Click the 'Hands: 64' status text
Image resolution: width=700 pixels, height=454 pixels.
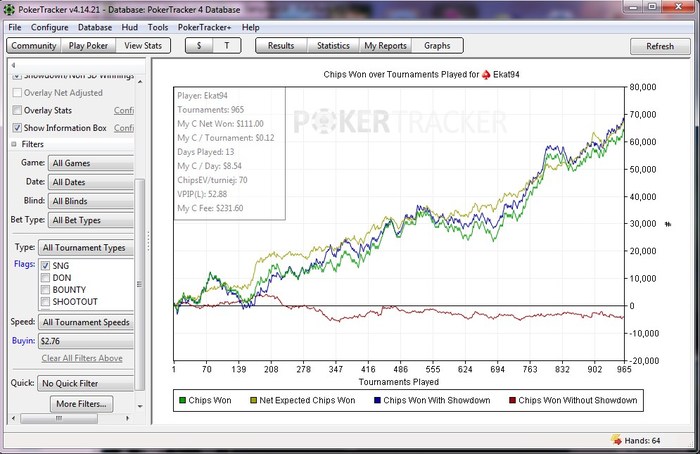pos(642,441)
